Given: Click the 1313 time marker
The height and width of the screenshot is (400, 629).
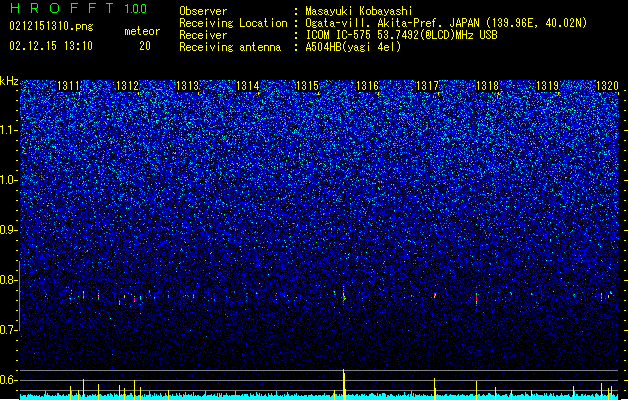Looking at the screenshot, I should [188, 86].
